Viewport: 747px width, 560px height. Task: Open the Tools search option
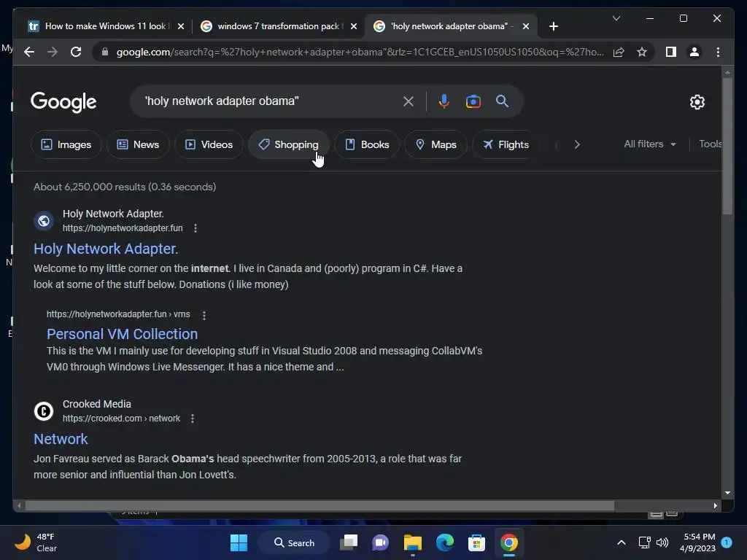[x=711, y=144]
